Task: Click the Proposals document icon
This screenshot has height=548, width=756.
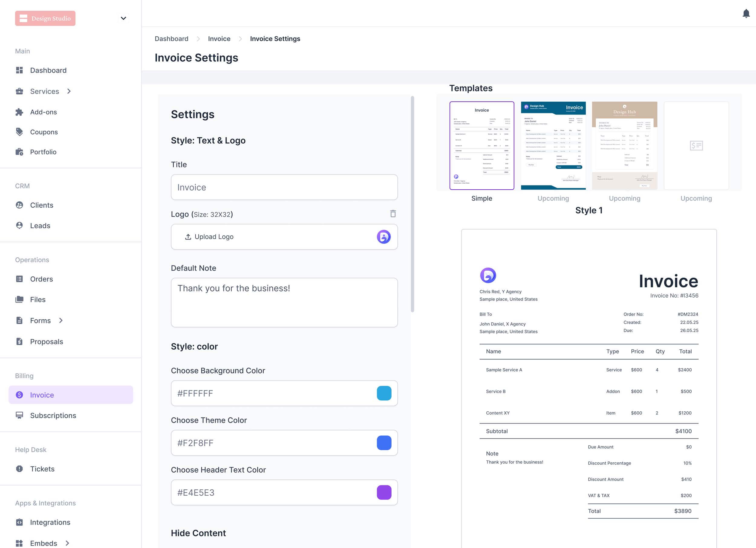Action: [x=19, y=341]
